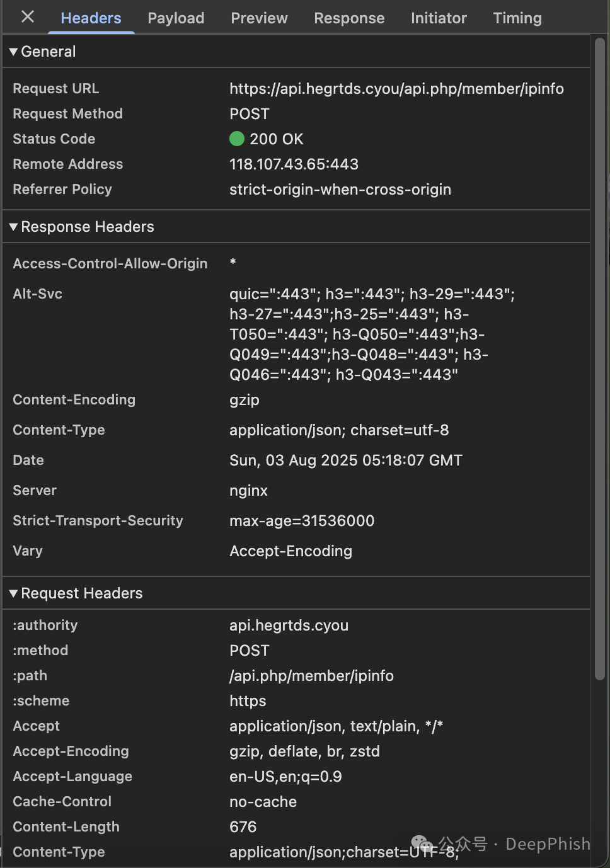Click the Request URL label
This screenshot has width=610, height=868.
56,89
